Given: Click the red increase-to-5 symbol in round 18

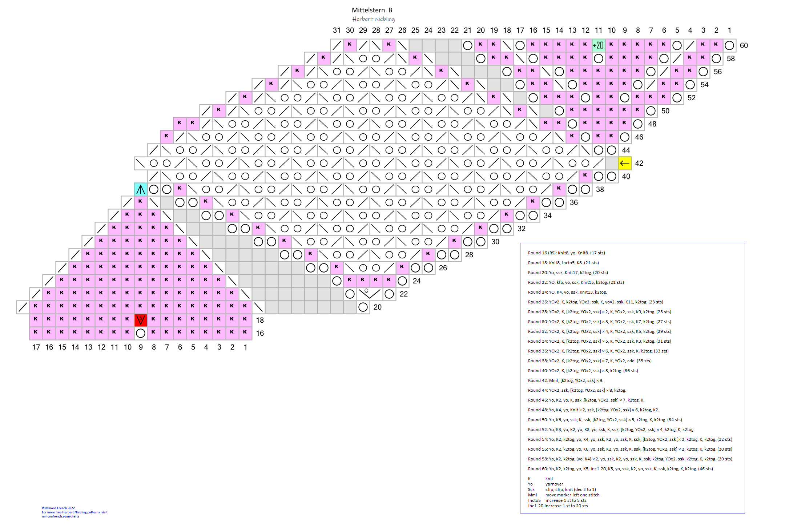Looking at the screenshot, I should pos(141,320).
